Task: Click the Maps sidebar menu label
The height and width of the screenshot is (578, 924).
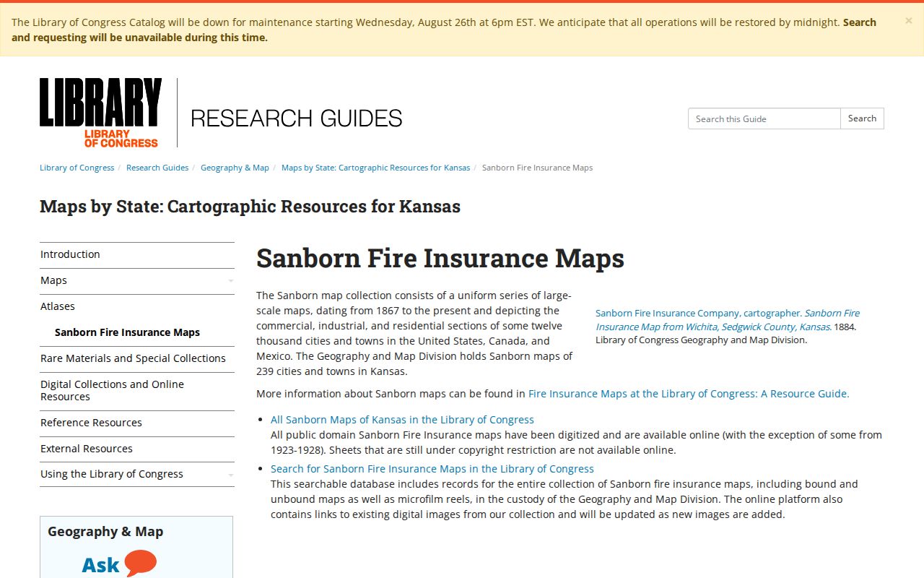Action: [53, 280]
